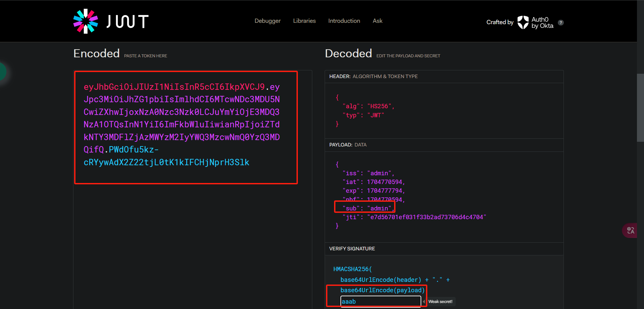Click the translate floating icon
The image size is (644, 309).
point(630,231)
